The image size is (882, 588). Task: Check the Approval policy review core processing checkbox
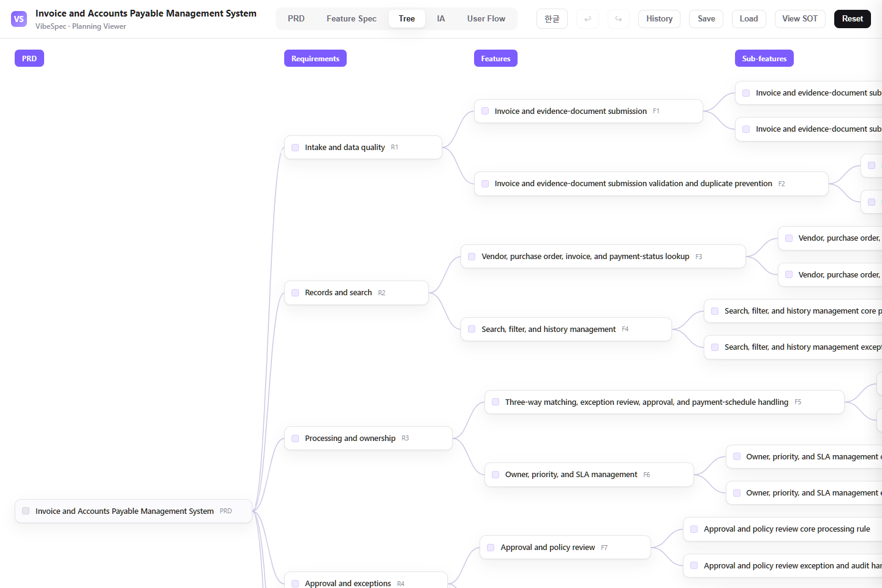click(x=694, y=529)
